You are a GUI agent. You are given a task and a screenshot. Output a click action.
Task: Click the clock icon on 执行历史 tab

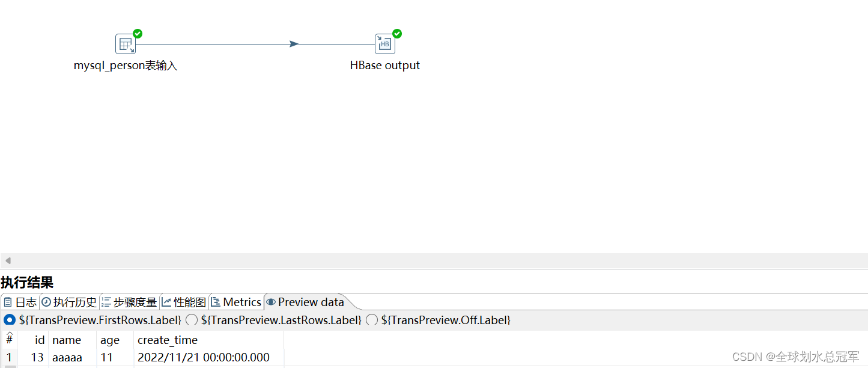[x=46, y=302]
